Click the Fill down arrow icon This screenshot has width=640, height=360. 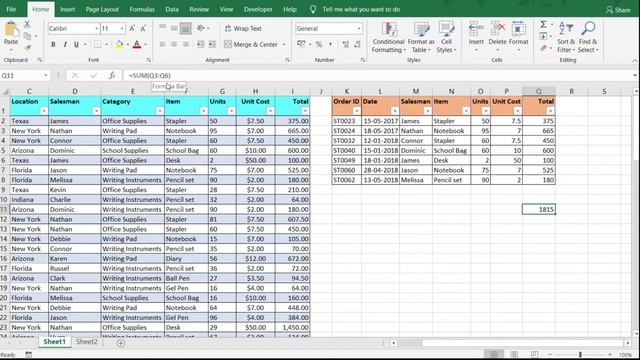543,36
